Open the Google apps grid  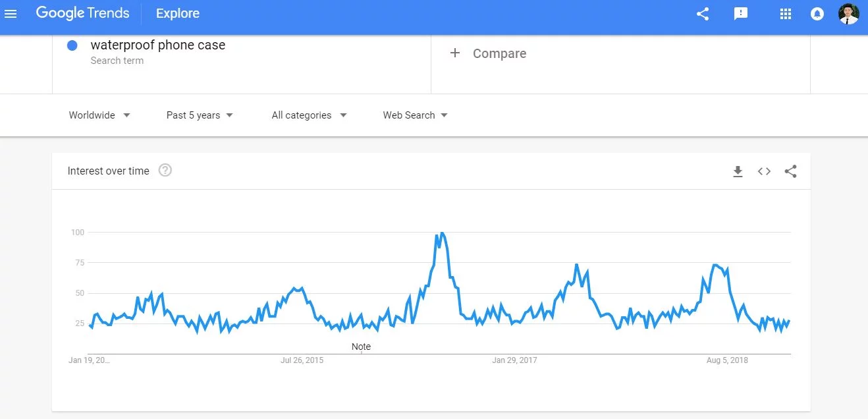(784, 14)
